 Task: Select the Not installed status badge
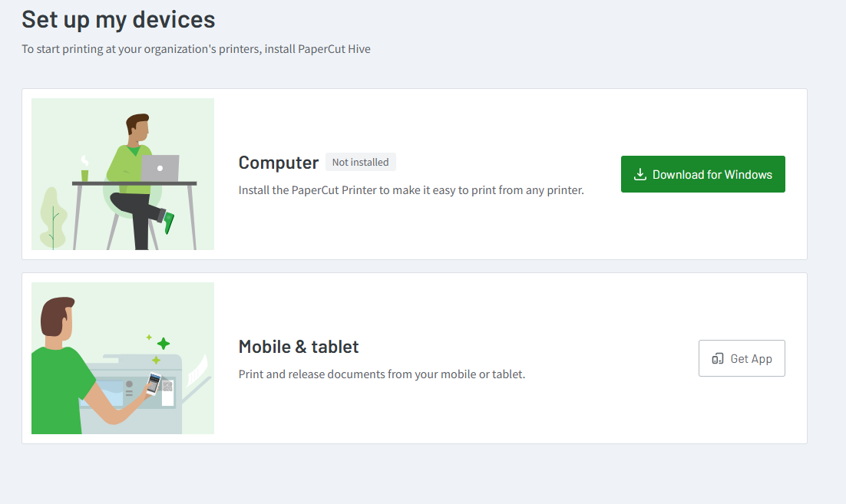[x=360, y=163]
